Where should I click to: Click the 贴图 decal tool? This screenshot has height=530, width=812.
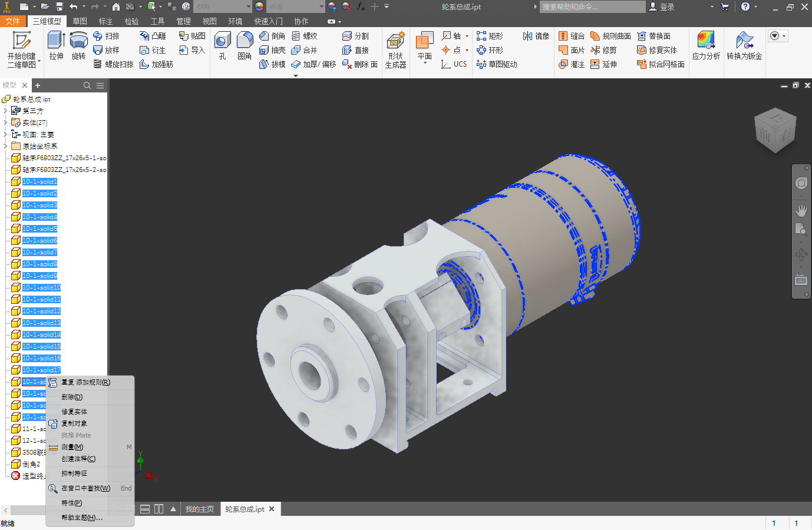click(192, 36)
